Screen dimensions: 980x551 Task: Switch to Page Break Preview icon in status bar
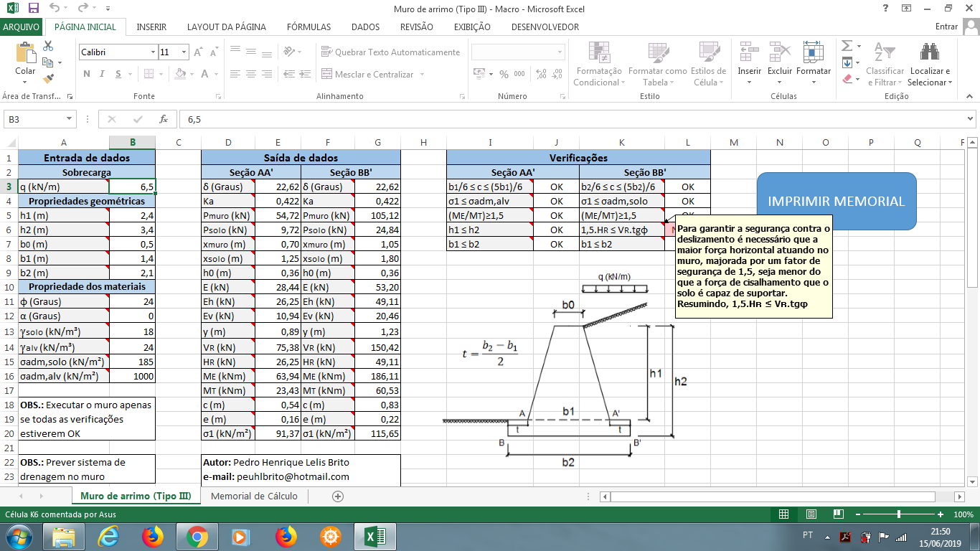[837, 514]
